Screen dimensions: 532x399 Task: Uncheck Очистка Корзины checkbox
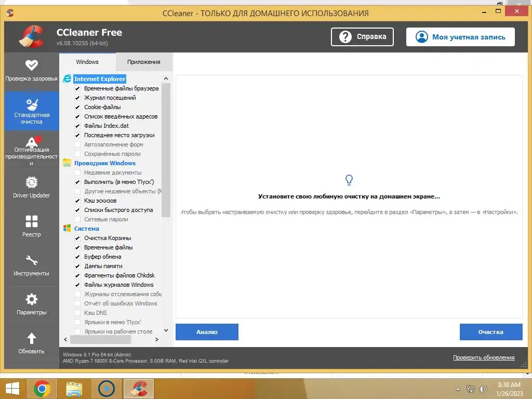(x=77, y=238)
